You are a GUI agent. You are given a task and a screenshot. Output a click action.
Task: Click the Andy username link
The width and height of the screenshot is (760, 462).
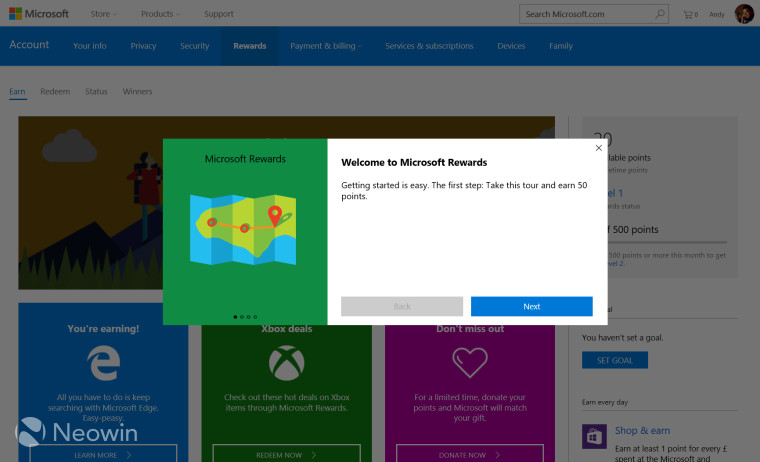click(716, 15)
